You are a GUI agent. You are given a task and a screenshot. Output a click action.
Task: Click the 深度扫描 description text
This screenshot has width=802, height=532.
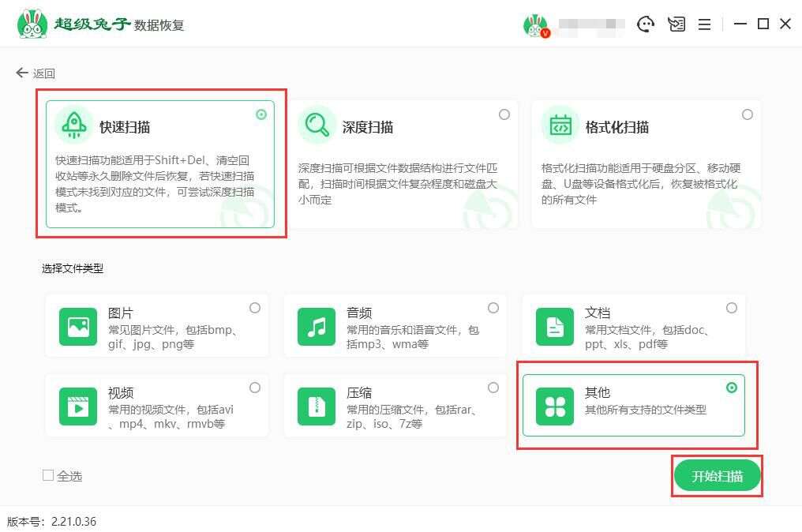pos(397,184)
